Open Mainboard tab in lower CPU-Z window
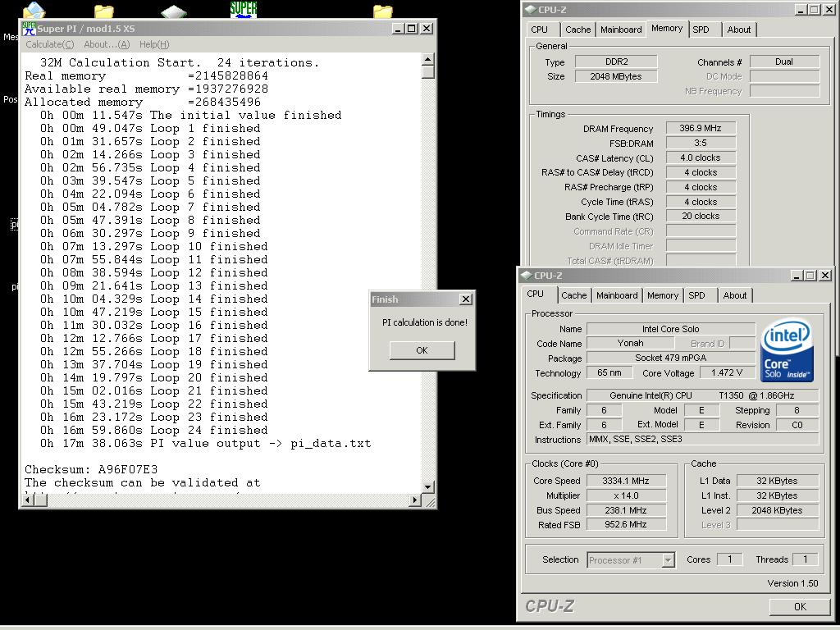840x630 pixels. pos(617,295)
